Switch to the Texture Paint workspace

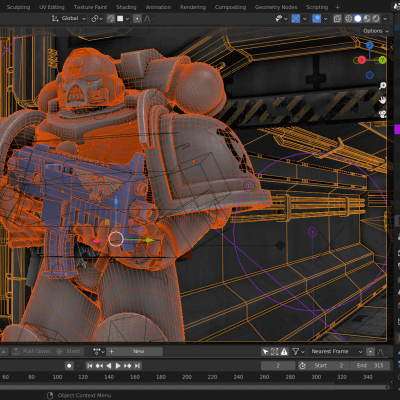90,7
